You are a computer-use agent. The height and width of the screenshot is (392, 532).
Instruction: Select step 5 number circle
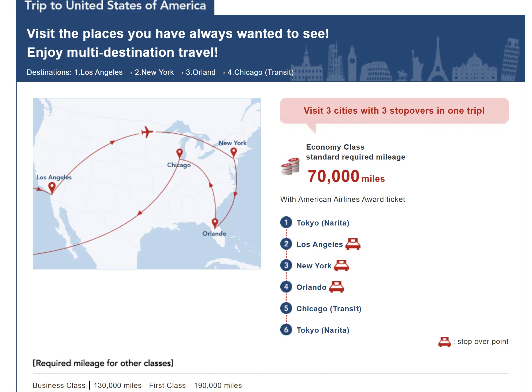click(286, 308)
